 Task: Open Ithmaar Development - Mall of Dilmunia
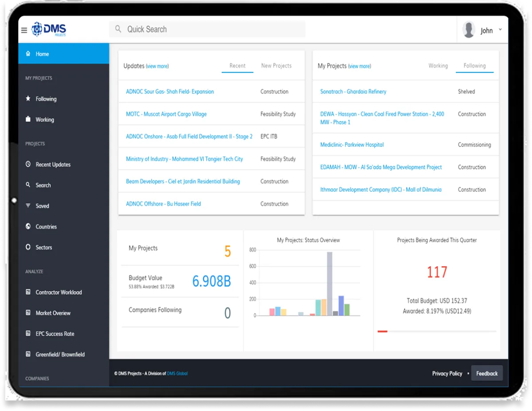pyautogui.click(x=381, y=190)
